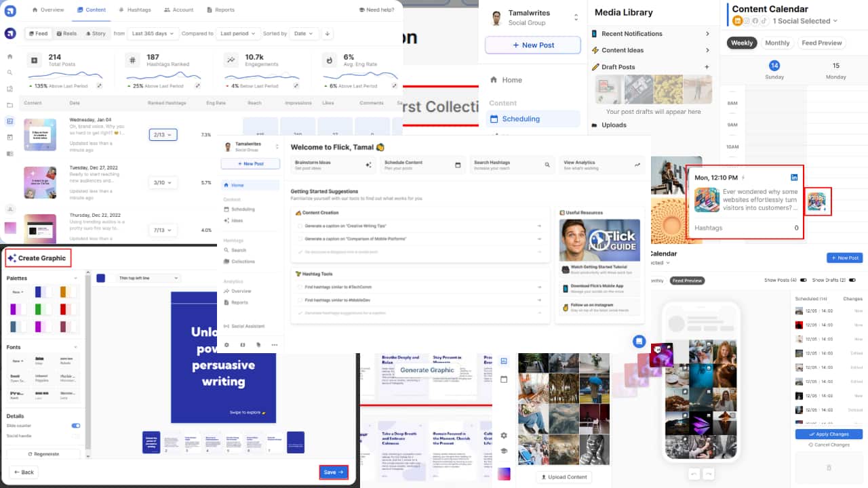868x488 pixels.
Task: Open settings gear in Flick home sidebar
Action: pyautogui.click(x=226, y=344)
